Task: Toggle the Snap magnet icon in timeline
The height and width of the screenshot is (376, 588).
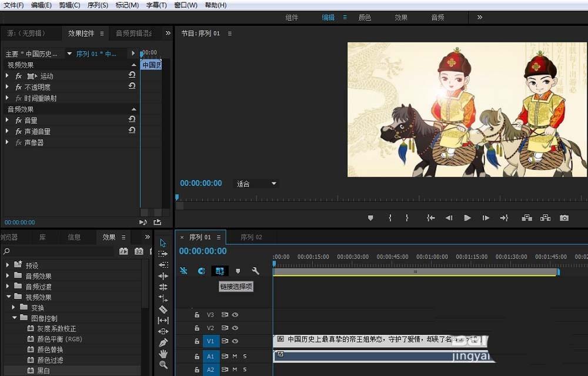Action: [x=201, y=271]
